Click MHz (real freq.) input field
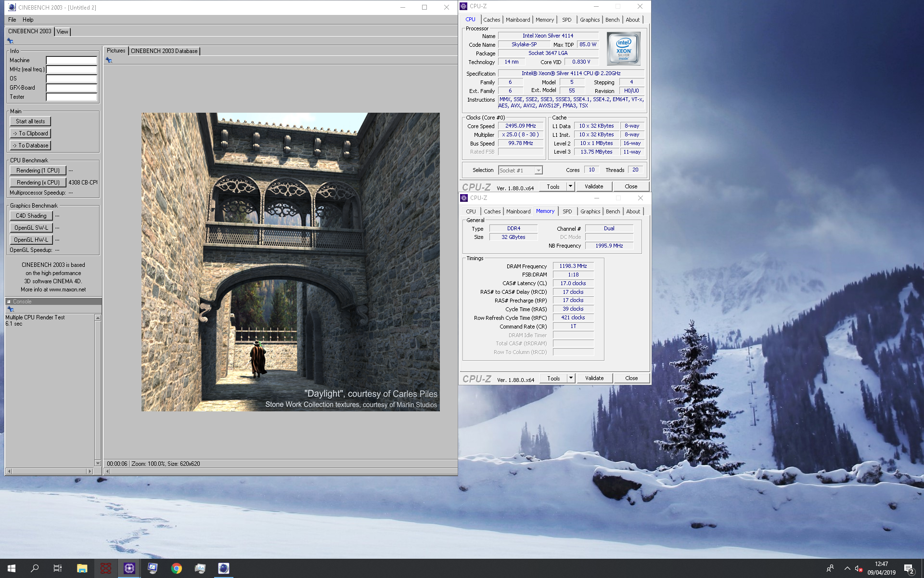Image resolution: width=924 pixels, height=578 pixels. pos(71,70)
